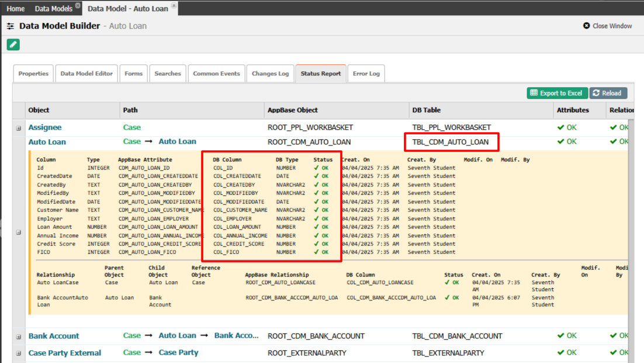Click the ROOT_EXTERNALPARTY cell
Image resolution: width=644 pixels, height=363 pixels.
pyautogui.click(x=307, y=352)
